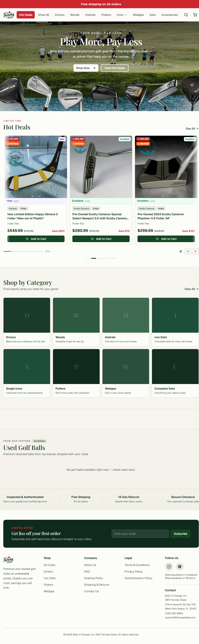Open Authentication Policy footer link

point(138,578)
